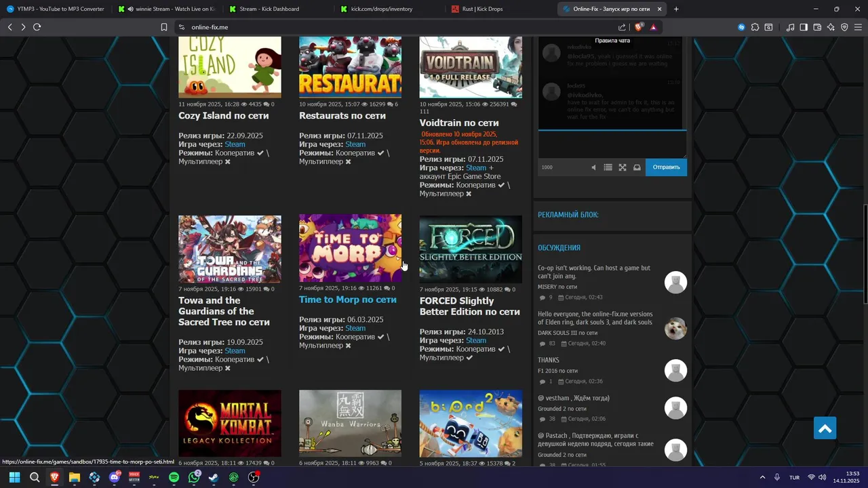Click the Voidtrain cover thumbnail
Viewport: 868px width, 488px height.
click(471, 67)
